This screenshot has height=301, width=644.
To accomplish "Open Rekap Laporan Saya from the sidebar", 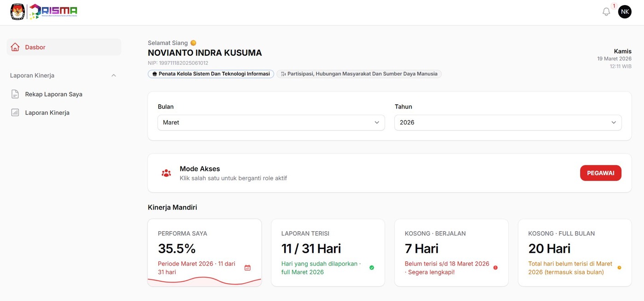I will coord(53,94).
